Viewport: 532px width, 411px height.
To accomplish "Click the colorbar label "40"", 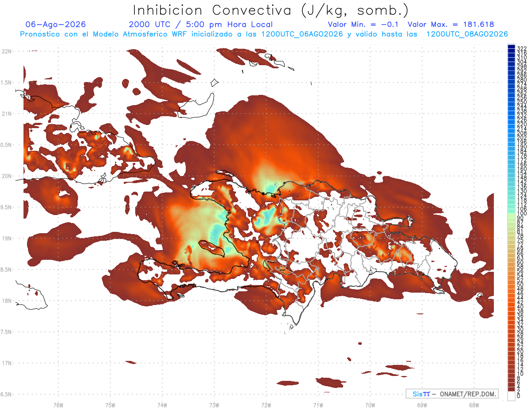I will pos(520,307).
